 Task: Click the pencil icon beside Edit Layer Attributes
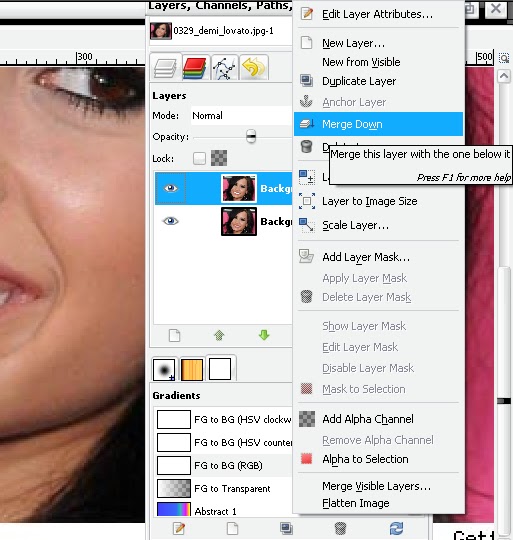[x=306, y=14]
